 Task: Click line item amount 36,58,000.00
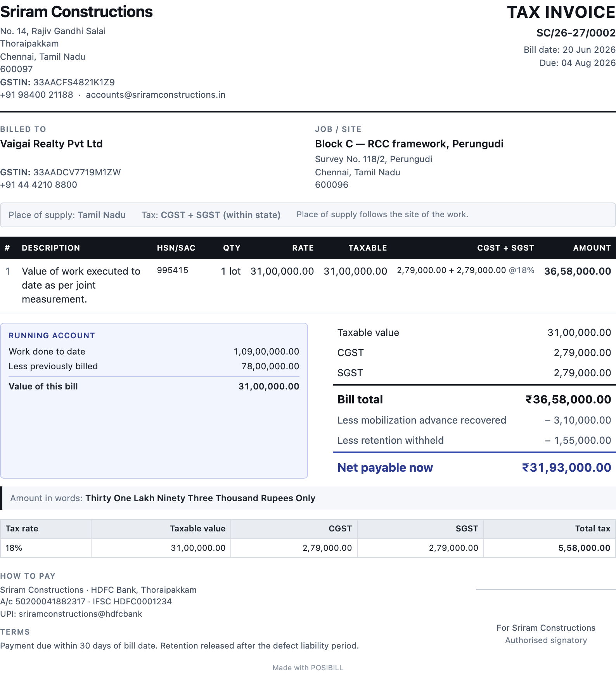pyautogui.click(x=578, y=271)
